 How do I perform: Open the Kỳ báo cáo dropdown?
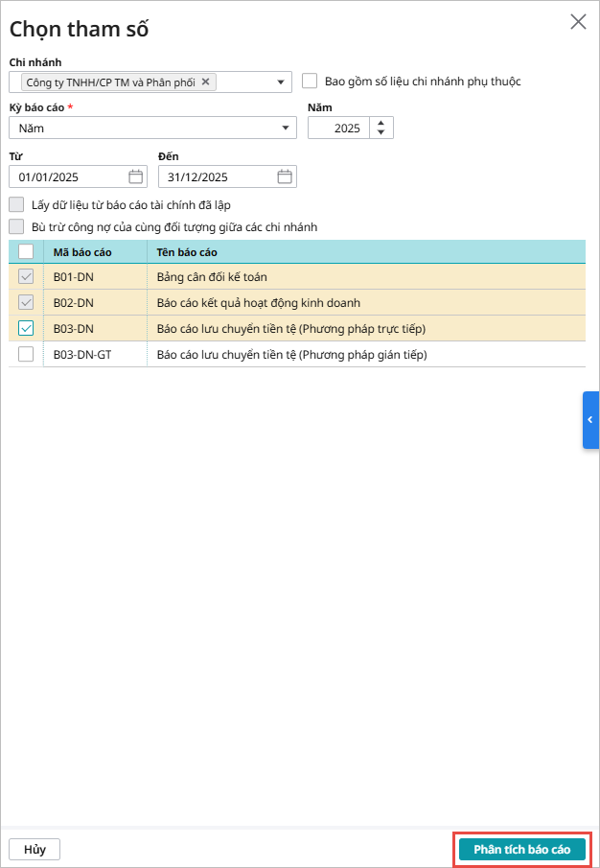286,128
